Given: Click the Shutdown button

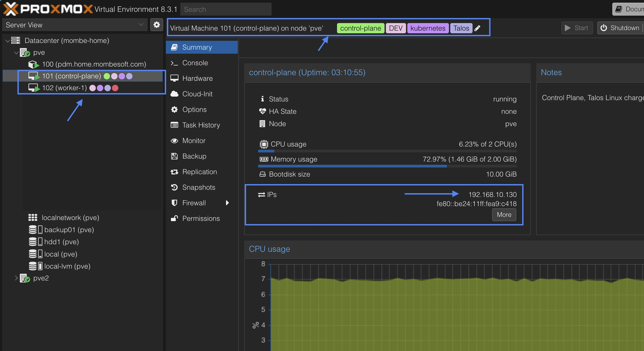Looking at the screenshot, I should coord(620,28).
